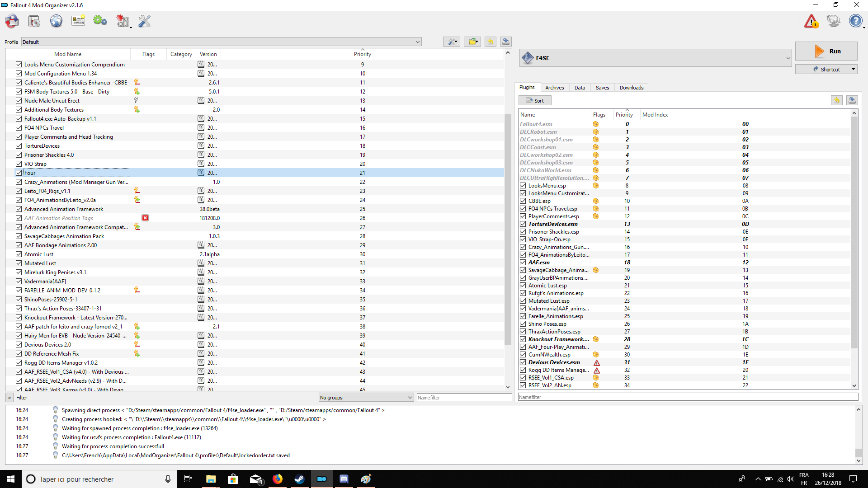
Task: Open the Profiles configuration icon
Action: pyautogui.click(x=78, y=21)
